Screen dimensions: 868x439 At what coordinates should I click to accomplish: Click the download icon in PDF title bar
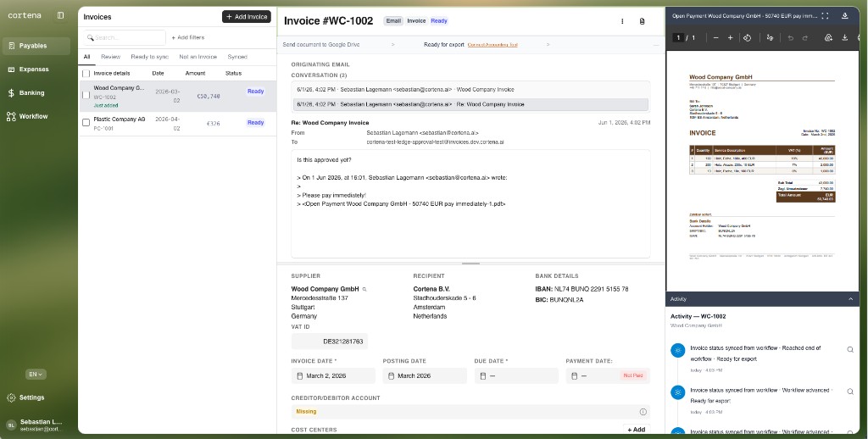[845, 16]
